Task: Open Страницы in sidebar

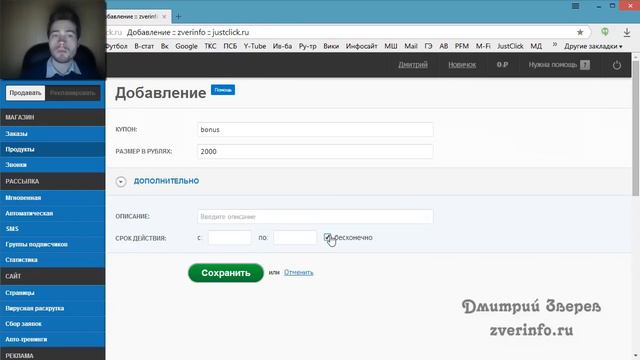Action: click(x=53, y=293)
